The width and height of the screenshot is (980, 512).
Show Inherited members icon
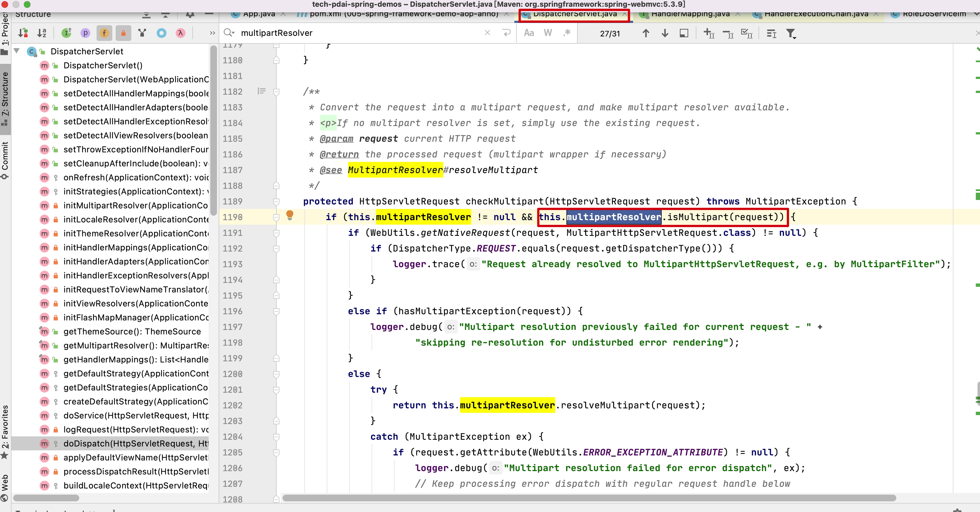[x=66, y=33]
